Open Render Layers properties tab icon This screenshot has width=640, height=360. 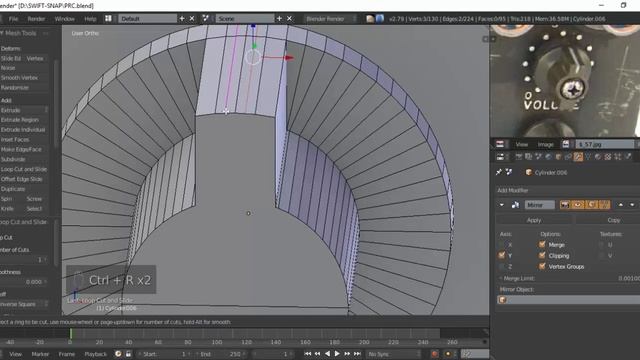[529, 157]
